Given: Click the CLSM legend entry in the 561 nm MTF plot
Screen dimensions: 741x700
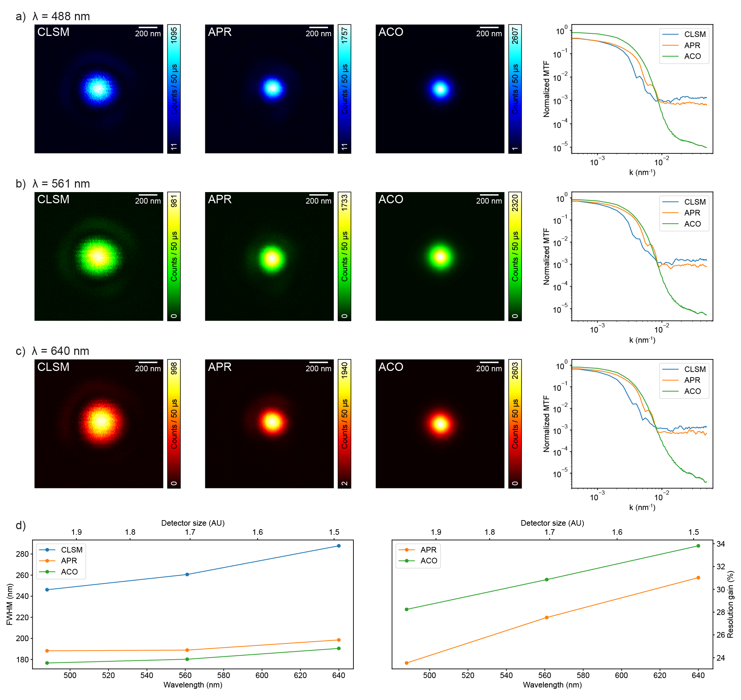Looking at the screenshot, I should pos(684,202).
